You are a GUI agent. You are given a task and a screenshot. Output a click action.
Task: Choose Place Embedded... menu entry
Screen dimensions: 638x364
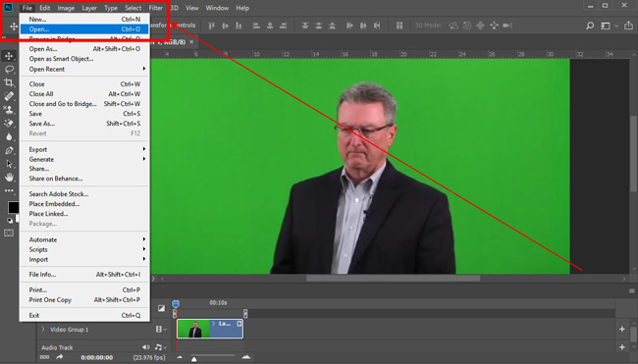[84, 204]
